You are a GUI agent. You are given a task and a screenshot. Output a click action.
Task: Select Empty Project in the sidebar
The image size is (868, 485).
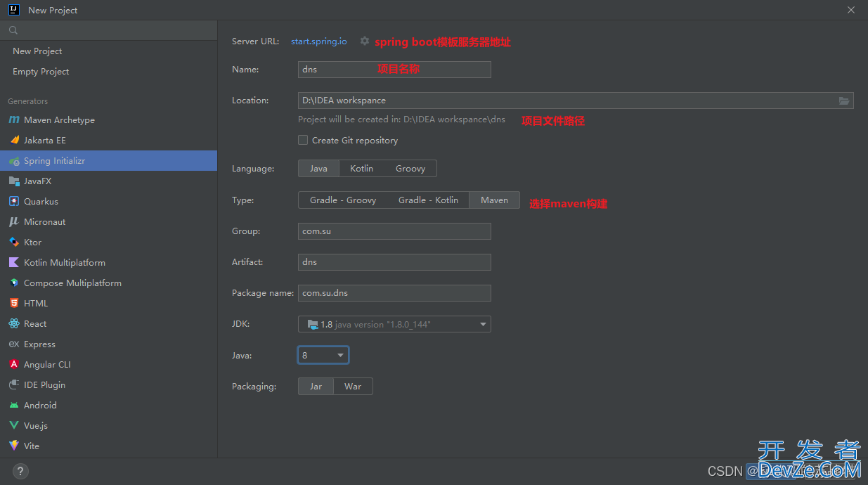click(x=41, y=72)
